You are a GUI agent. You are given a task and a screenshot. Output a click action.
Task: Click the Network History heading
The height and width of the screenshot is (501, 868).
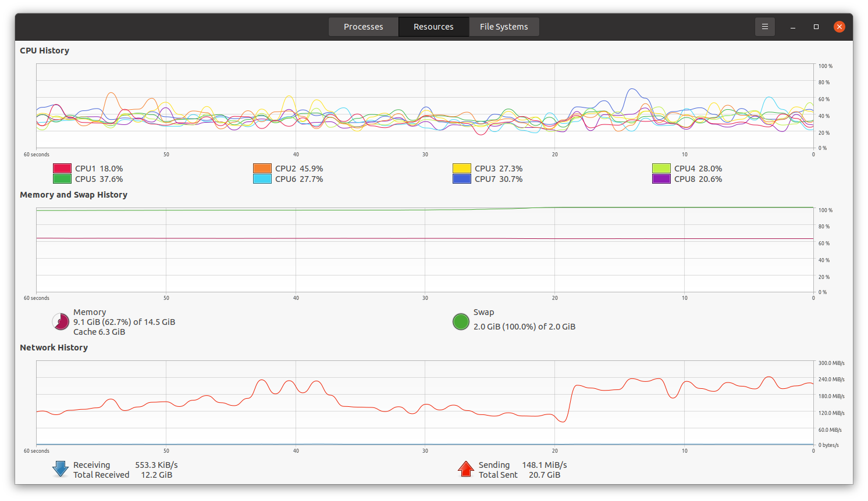54,348
